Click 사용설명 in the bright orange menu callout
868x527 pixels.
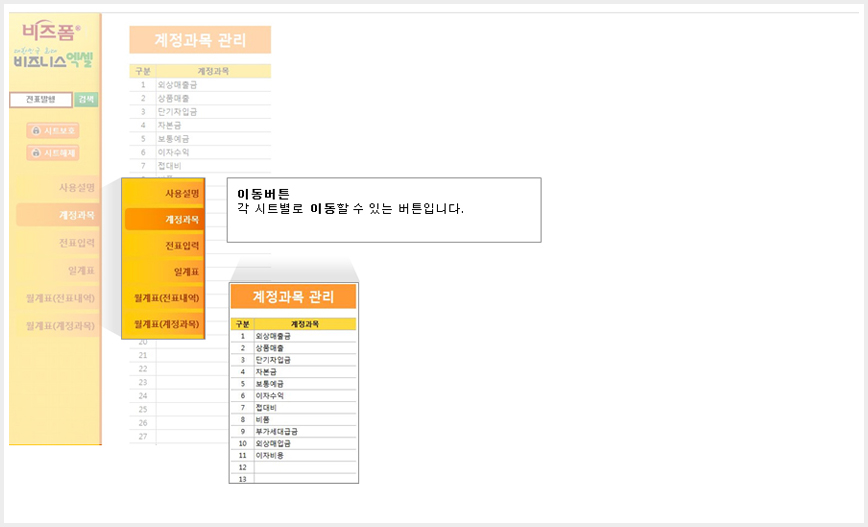[182, 194]
